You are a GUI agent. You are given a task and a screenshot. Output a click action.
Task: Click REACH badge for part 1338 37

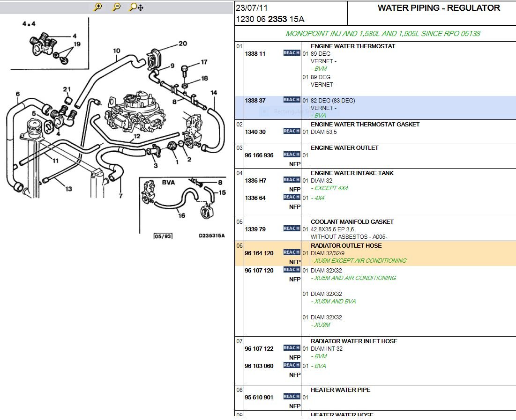point(292,100)
